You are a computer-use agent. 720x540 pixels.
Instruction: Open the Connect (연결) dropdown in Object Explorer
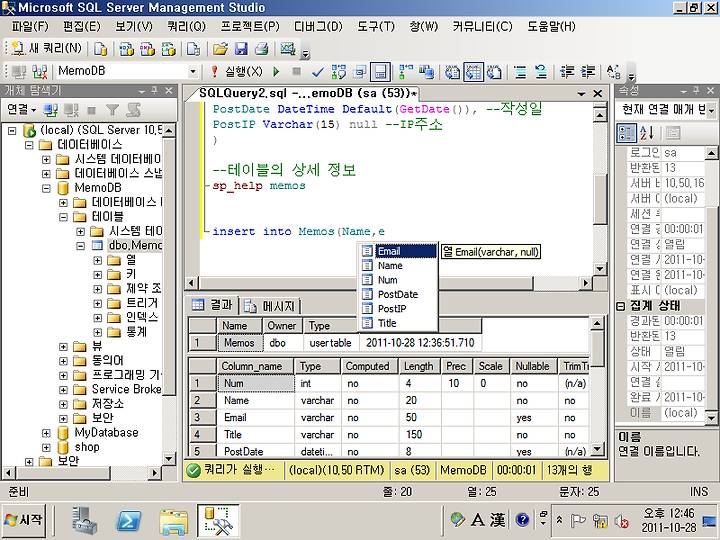click(21, 110)
